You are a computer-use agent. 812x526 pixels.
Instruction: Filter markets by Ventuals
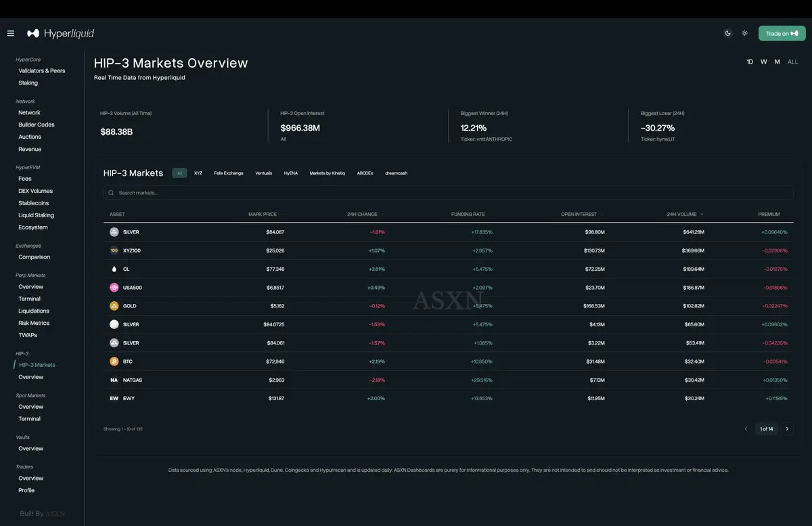(x=264, y=173)
